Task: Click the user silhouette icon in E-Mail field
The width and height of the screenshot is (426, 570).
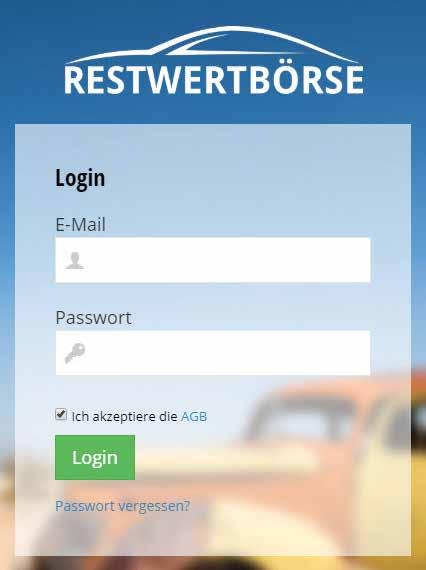Action: click(75, 260)
